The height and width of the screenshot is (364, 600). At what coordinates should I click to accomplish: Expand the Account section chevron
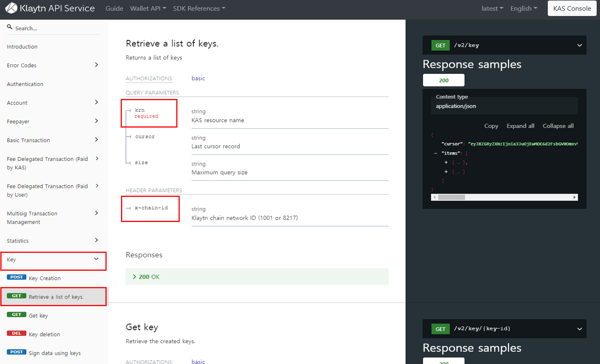[x=96, y=102]
